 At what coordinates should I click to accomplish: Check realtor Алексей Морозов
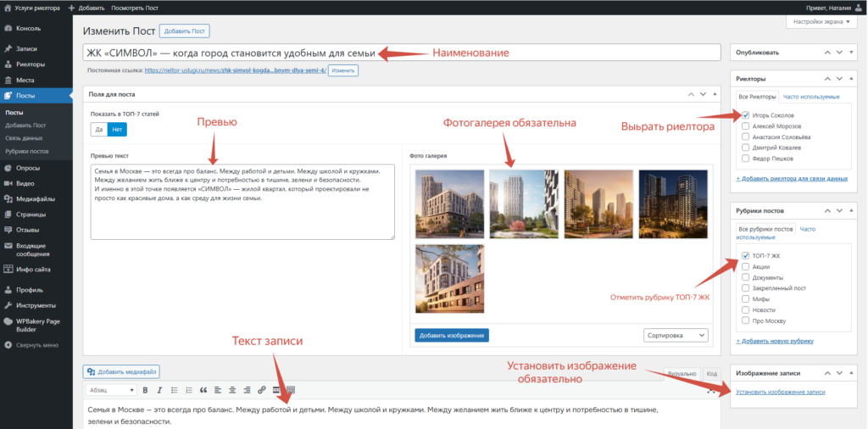click(746, 126)
